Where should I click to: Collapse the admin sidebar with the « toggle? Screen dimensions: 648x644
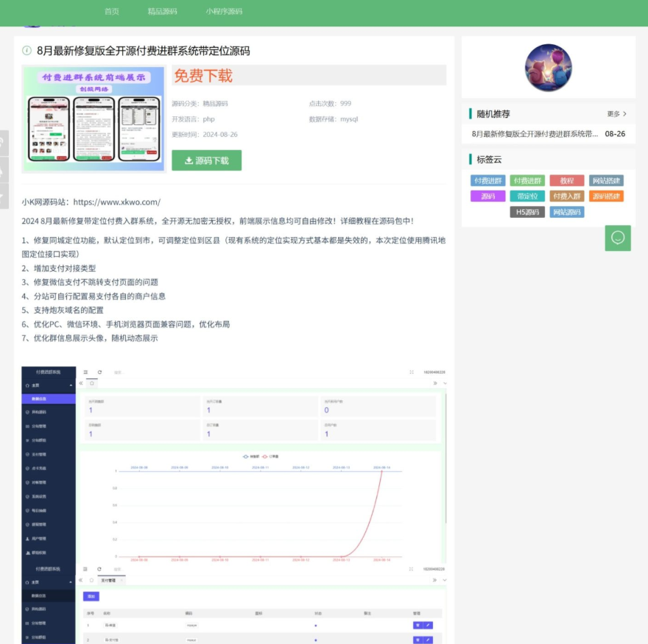pyautogui.click(x=81, y=383)
